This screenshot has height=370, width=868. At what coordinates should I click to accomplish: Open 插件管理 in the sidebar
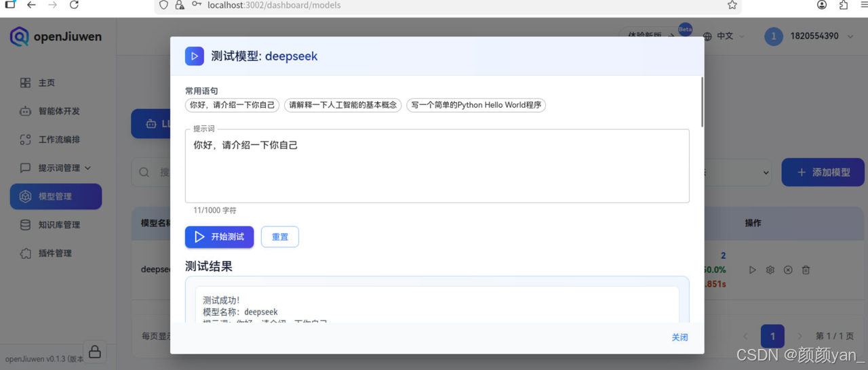point(56,253)
